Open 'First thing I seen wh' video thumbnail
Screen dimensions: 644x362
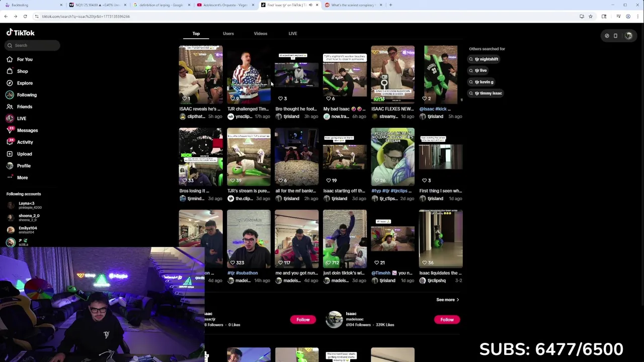tap(441, 157)
